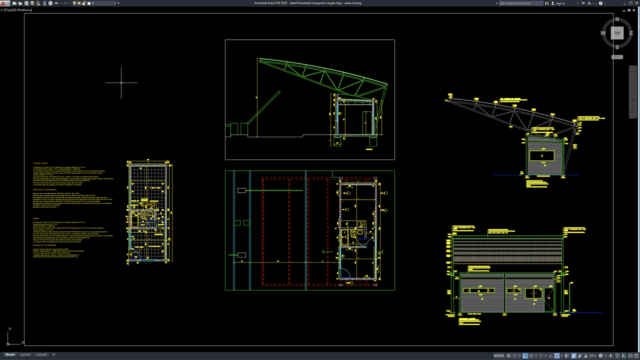Open the WCS dropdown below the ViewCube
The width and height of the screenshot is (640, 360).
[x=617, y=57]
